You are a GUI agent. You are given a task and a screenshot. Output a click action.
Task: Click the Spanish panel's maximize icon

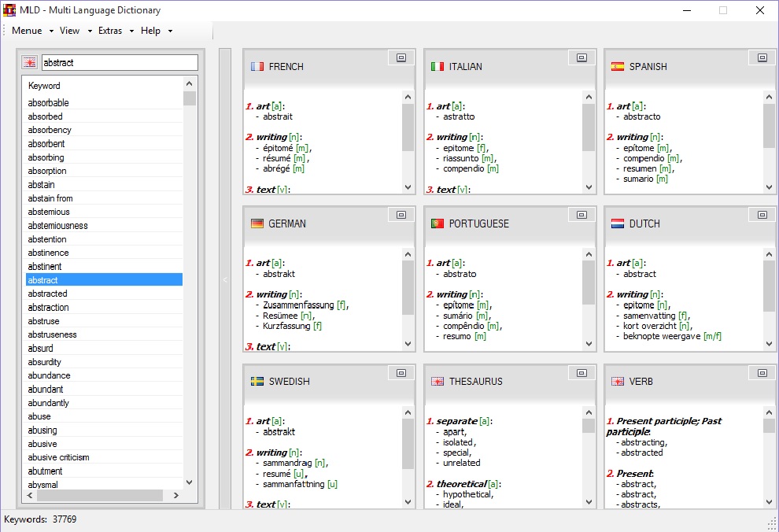click(x=762, y=57)
